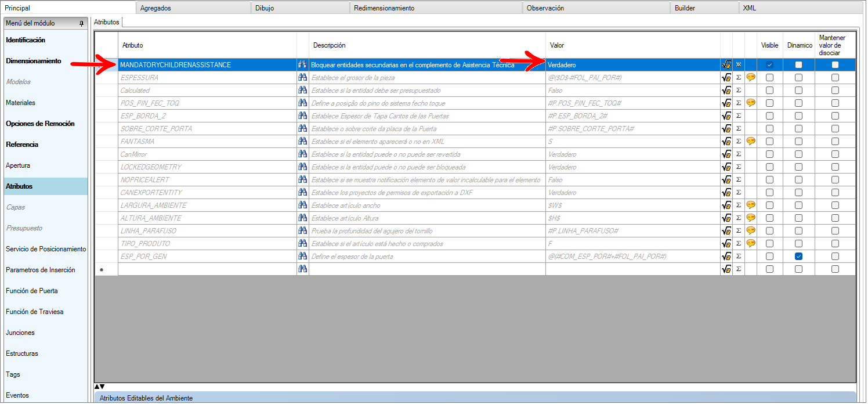Select the Atributos sub-tab above grid
Image resolution: width=868 pixels, height=404 pixels.
[106, 22]
